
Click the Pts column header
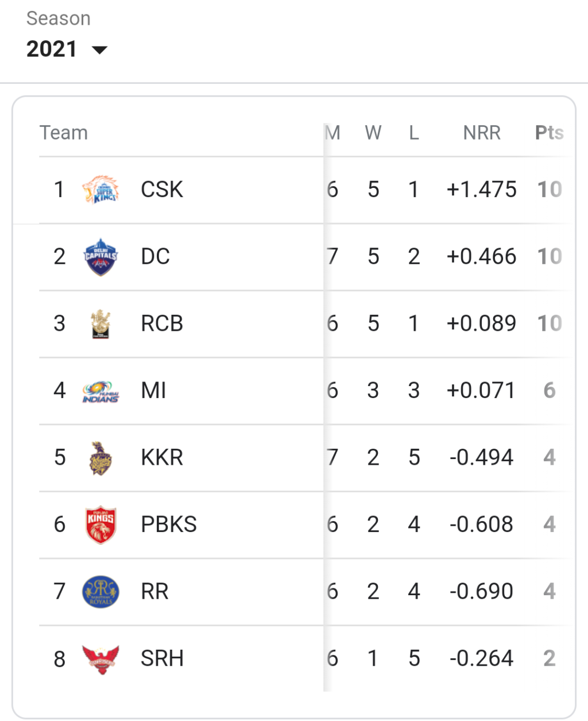pos(550,133)
